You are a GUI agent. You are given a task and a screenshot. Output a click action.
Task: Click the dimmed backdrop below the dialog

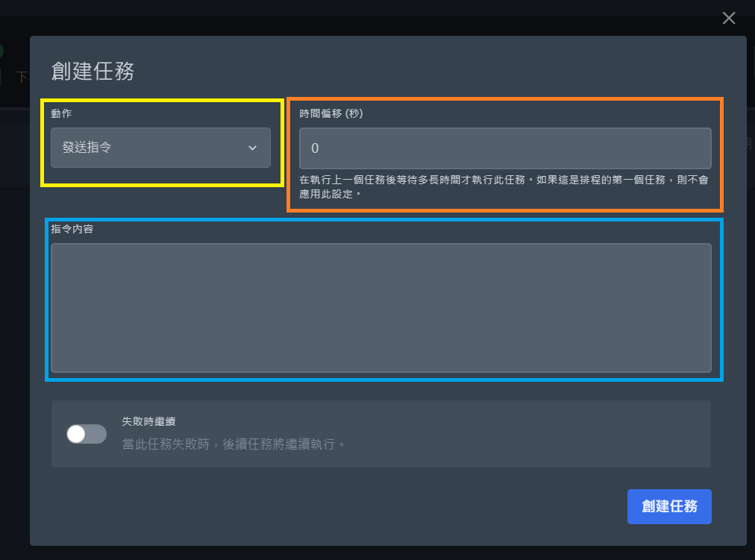[373, 553]
